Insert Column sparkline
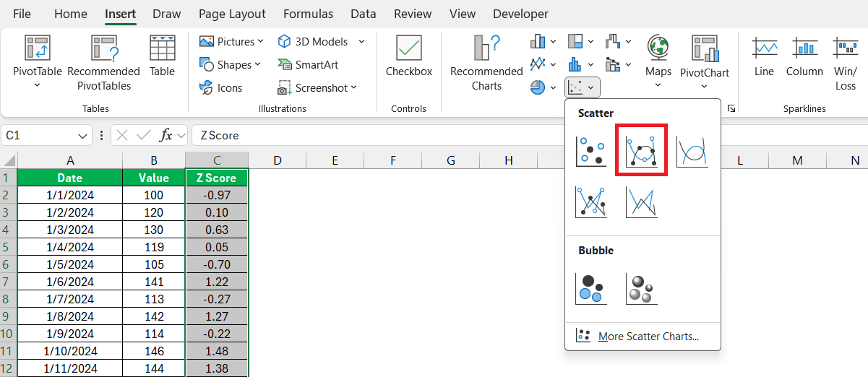The width and height of the screenshot is (868, 377). [804, 56]
